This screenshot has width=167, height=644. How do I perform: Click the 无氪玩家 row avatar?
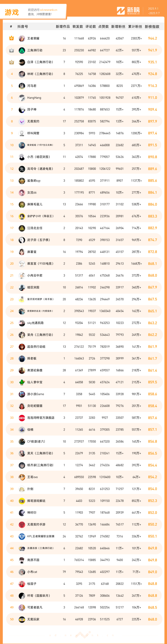[22, 619]
